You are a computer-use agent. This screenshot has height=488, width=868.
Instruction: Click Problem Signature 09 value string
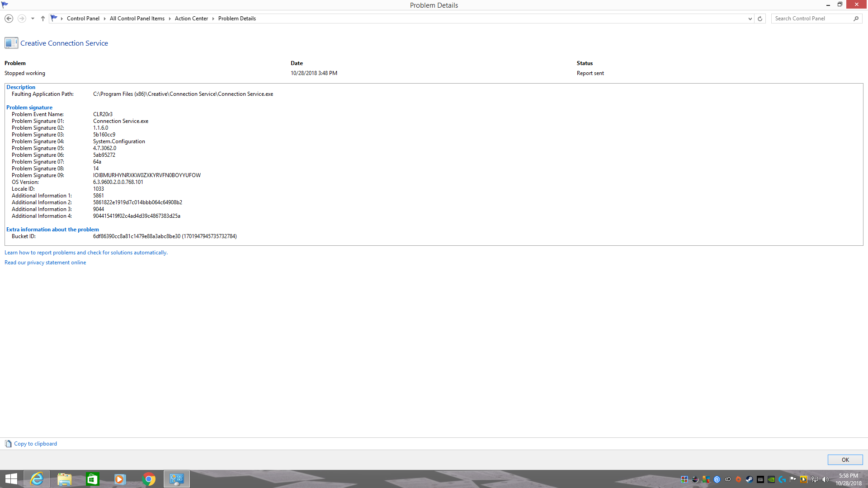[x=147, y=175]
